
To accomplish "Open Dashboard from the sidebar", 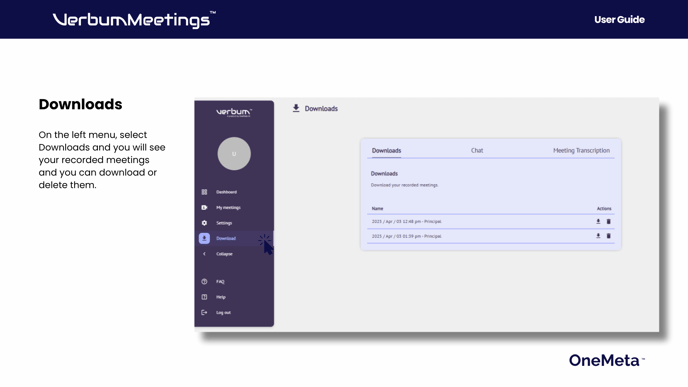I will click(x=226, y=192).
